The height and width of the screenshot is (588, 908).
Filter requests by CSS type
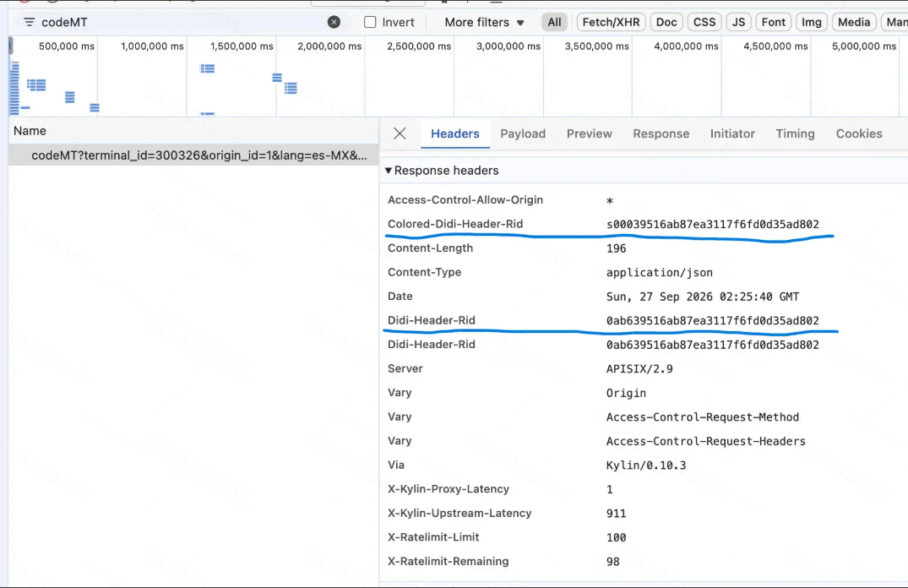(704, 22)
